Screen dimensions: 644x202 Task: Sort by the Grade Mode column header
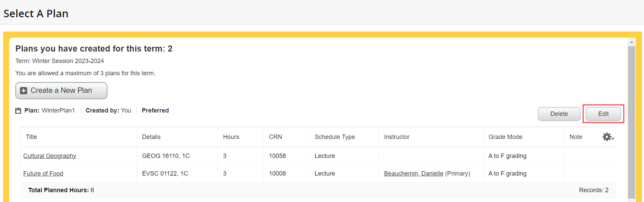[505, 137]
